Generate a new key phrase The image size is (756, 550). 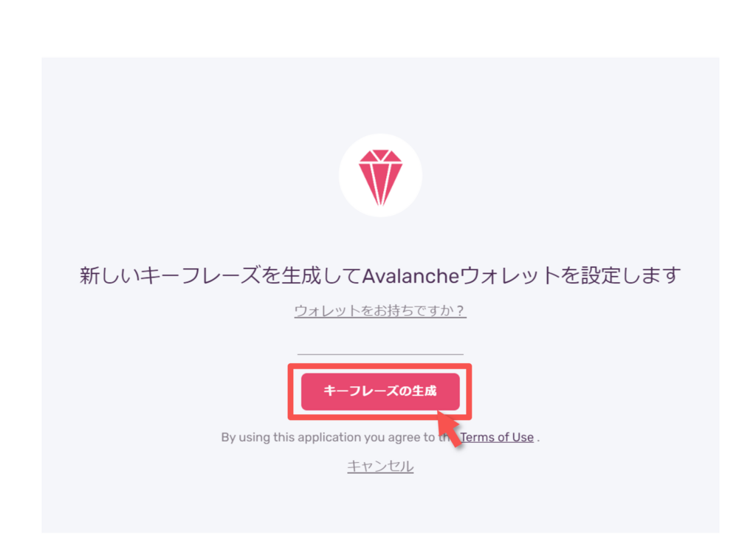[x=380, y=391]
